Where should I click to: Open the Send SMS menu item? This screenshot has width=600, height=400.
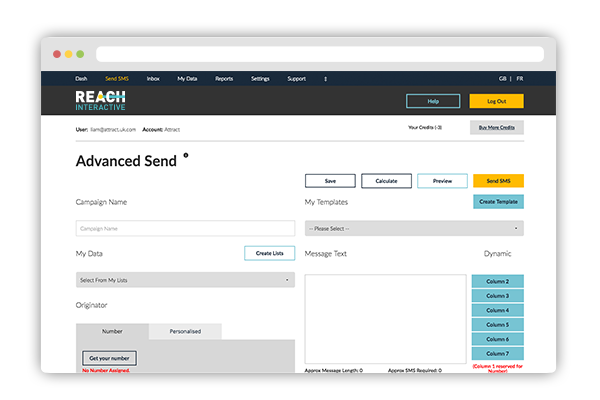(117, 78)
